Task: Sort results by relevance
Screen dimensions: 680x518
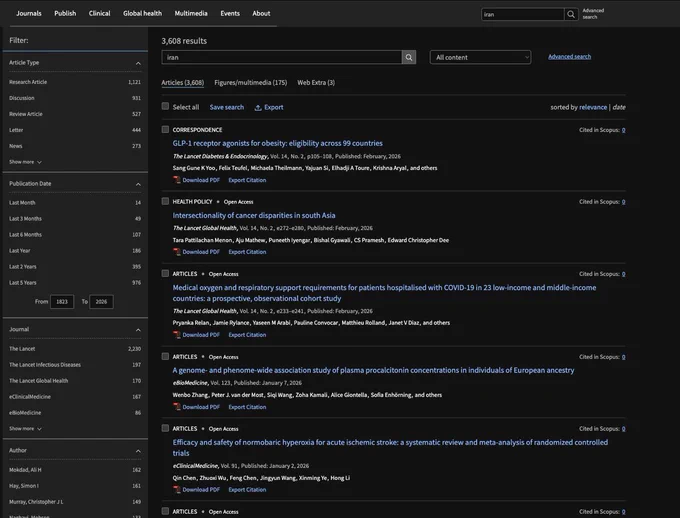Action: tap(593, 107)
